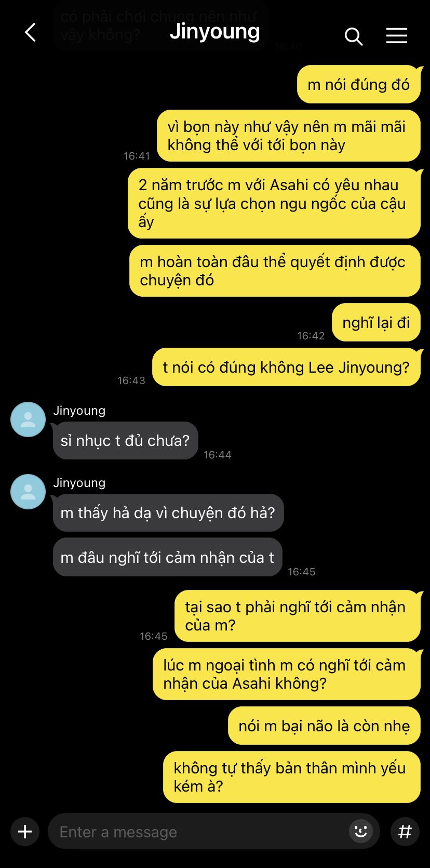
Task: Open the emoji smiley picker
Action: tap(360, 832)
